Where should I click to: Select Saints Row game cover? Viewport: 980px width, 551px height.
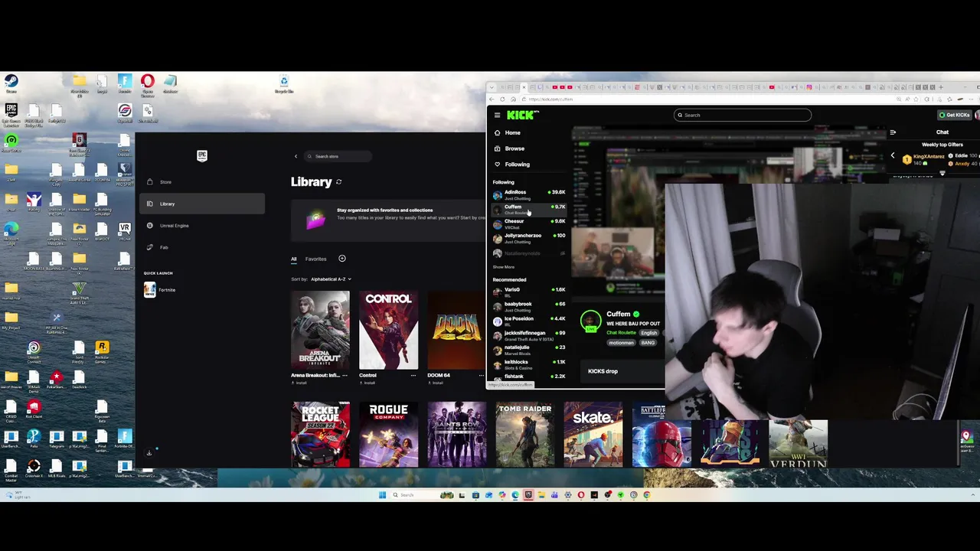[456, 434]
